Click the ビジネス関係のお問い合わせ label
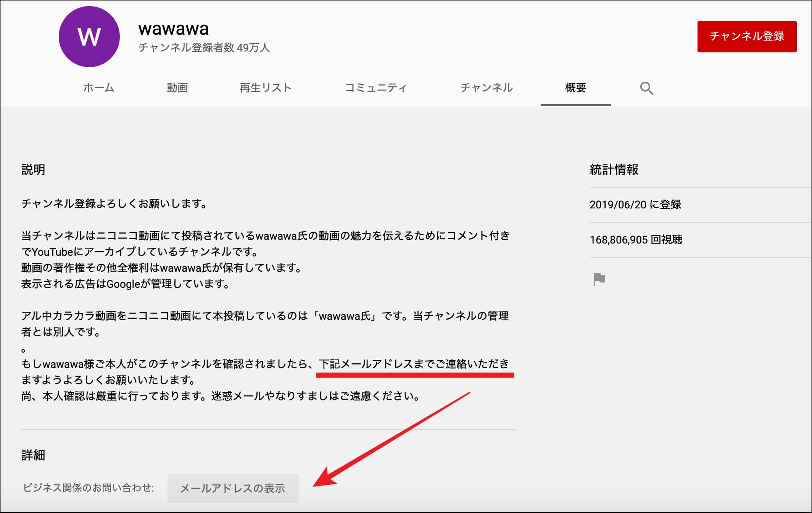 (x=88, y=488)
